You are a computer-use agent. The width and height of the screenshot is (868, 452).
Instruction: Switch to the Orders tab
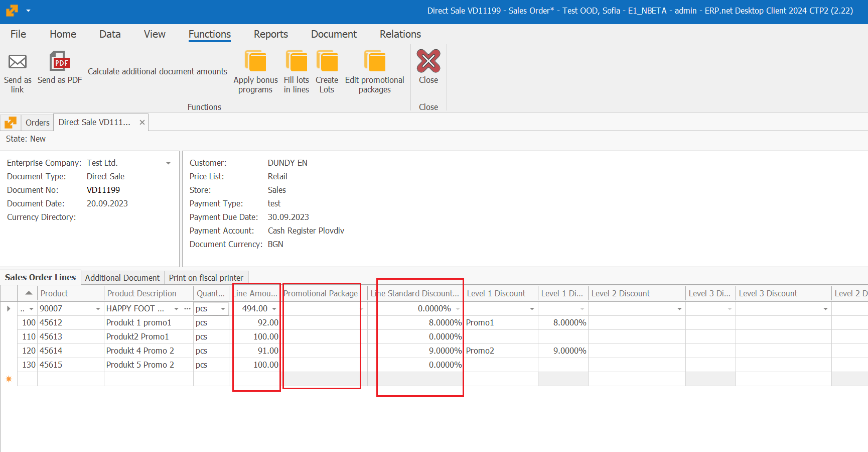38,123
